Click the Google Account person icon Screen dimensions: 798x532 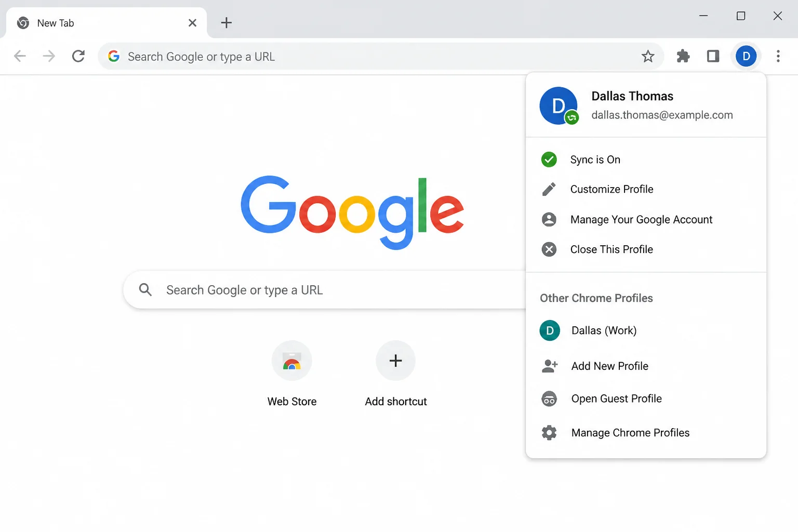pos(549,219)
